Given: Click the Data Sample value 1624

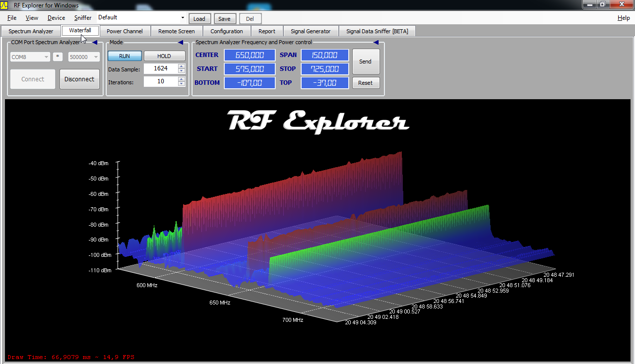Looking at the screenshot, I should 161,69.
